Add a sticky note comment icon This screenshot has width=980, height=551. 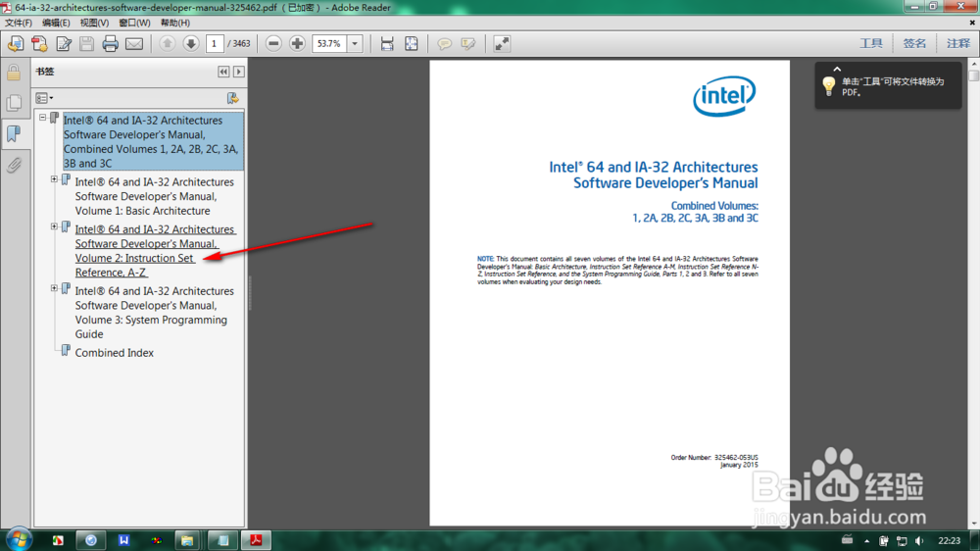click(x=444, y=44)
